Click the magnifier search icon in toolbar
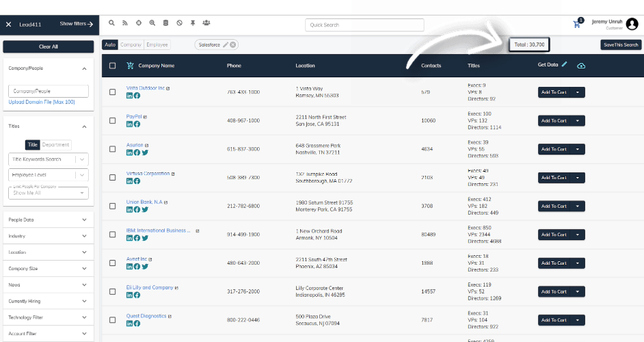 (111, 23)
